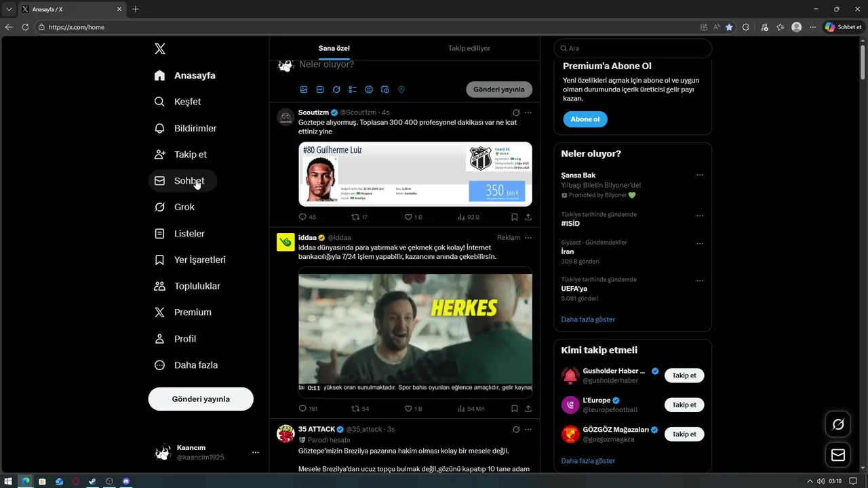
Task: Bookmark the iddaa post
Action: tap(515, 409)
